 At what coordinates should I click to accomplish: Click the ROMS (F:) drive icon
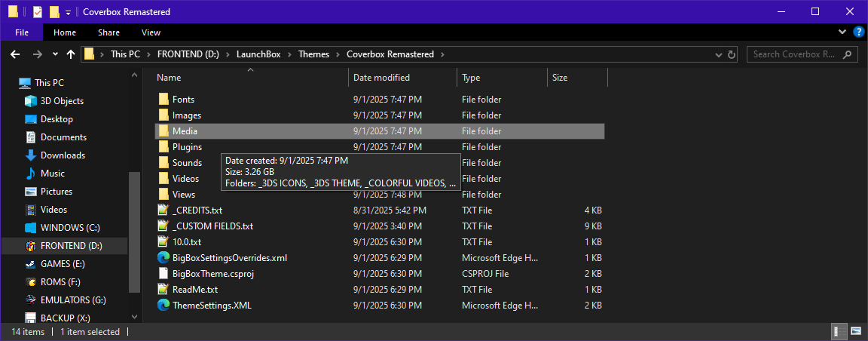click(31, 281)
